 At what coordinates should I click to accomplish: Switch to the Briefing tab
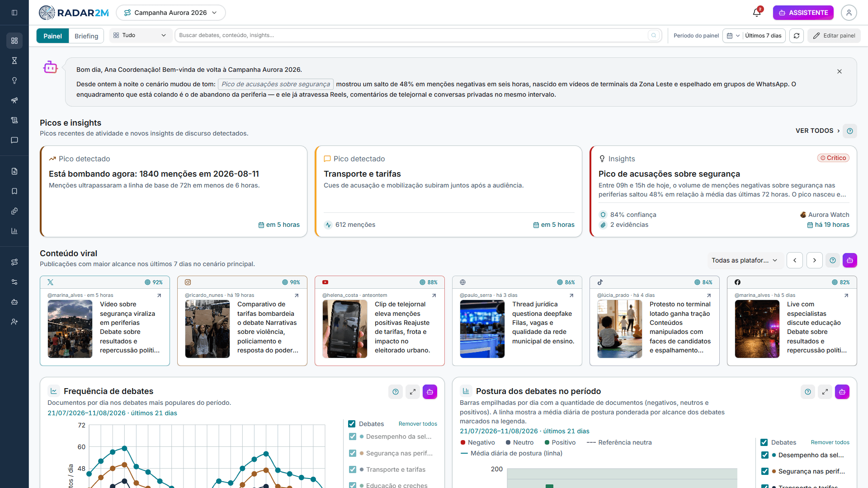point(86,36)
